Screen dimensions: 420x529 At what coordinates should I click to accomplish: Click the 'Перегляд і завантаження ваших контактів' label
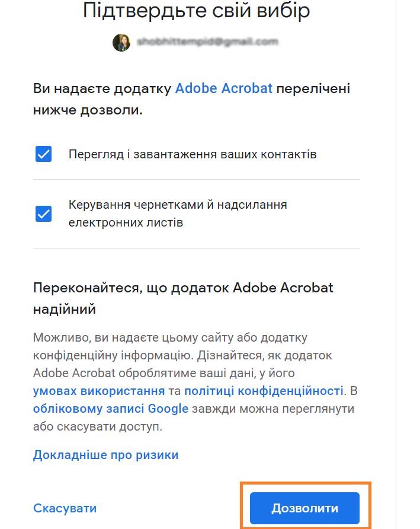tap(193, 154)
